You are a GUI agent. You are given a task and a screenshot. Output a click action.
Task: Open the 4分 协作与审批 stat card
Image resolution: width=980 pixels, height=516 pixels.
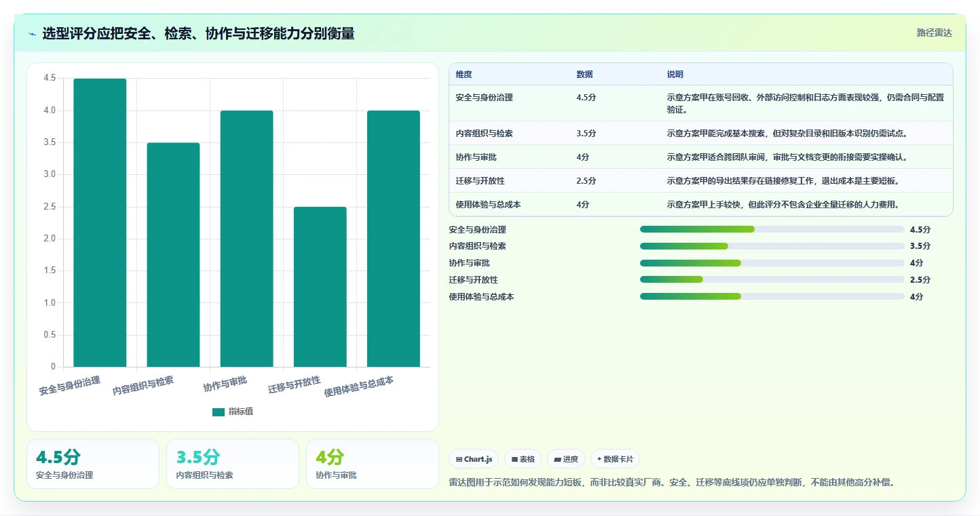[373, 464]
